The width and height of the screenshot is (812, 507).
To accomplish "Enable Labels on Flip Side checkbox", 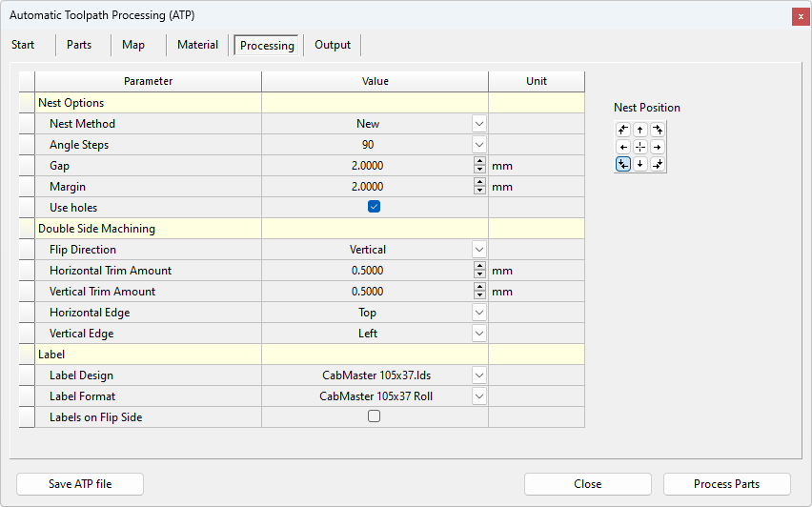I will [375, 416].
